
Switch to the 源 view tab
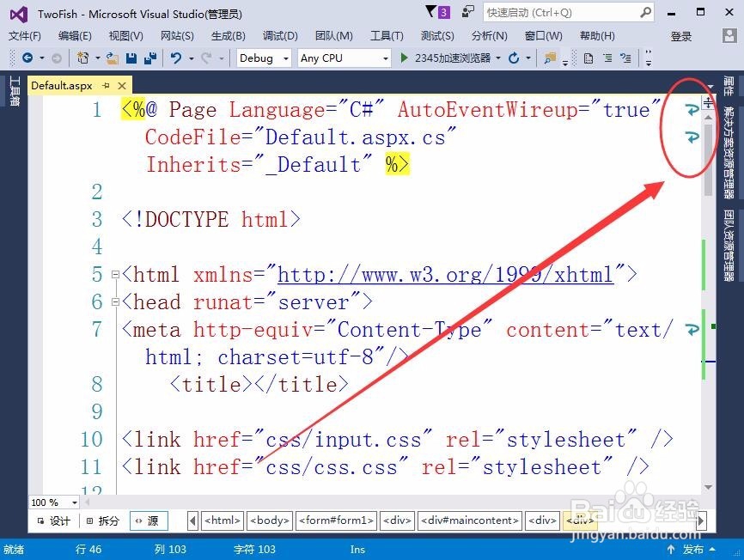click(148, 521)
